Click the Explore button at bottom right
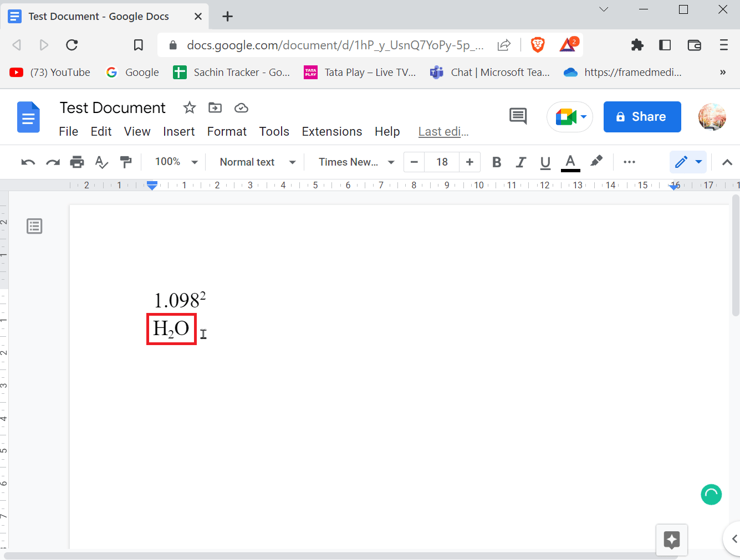 (672, 540)
